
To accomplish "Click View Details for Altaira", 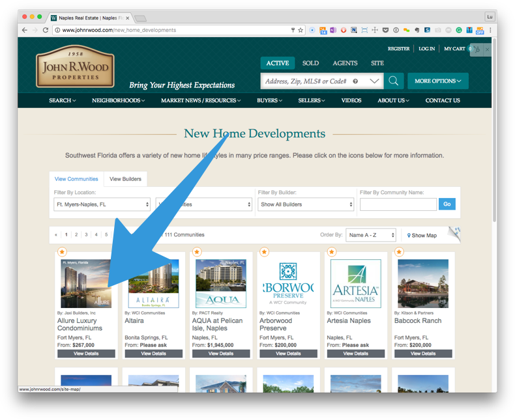I will pyautogui.click(x=153, y=354).
